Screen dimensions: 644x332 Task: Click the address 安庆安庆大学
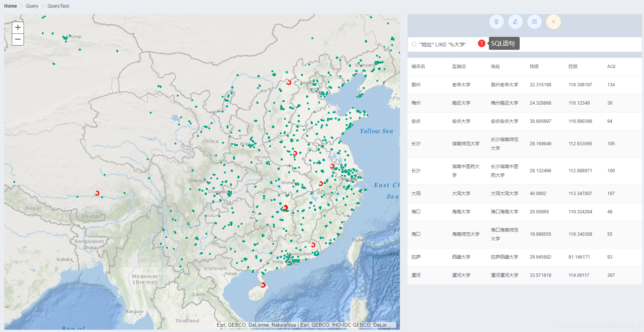click(504, 121)
